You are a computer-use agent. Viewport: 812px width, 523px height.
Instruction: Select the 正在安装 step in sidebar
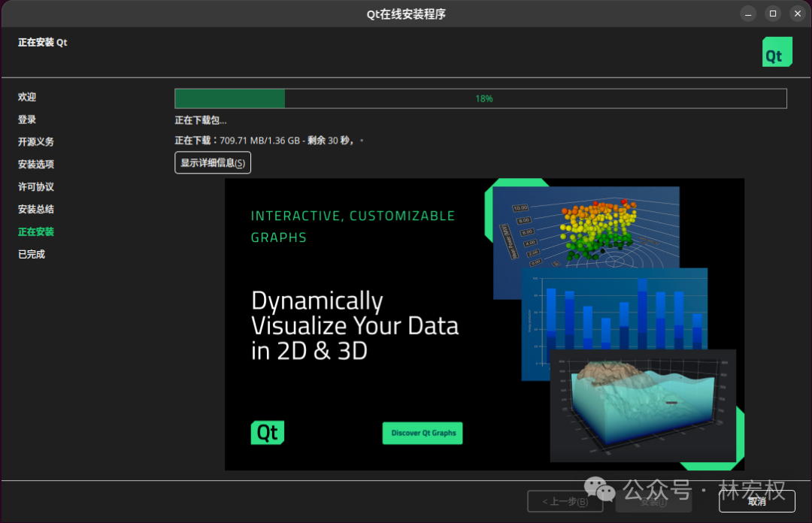36,232
